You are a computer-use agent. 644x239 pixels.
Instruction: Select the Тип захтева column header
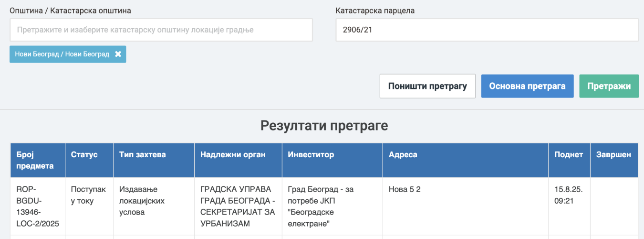pyautogui.click(x=142, y=155)
